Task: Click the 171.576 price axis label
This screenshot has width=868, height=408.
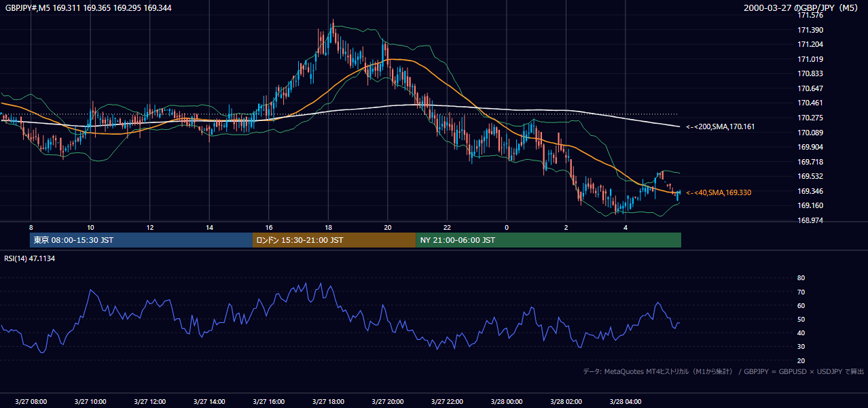Action: point(810,15)
